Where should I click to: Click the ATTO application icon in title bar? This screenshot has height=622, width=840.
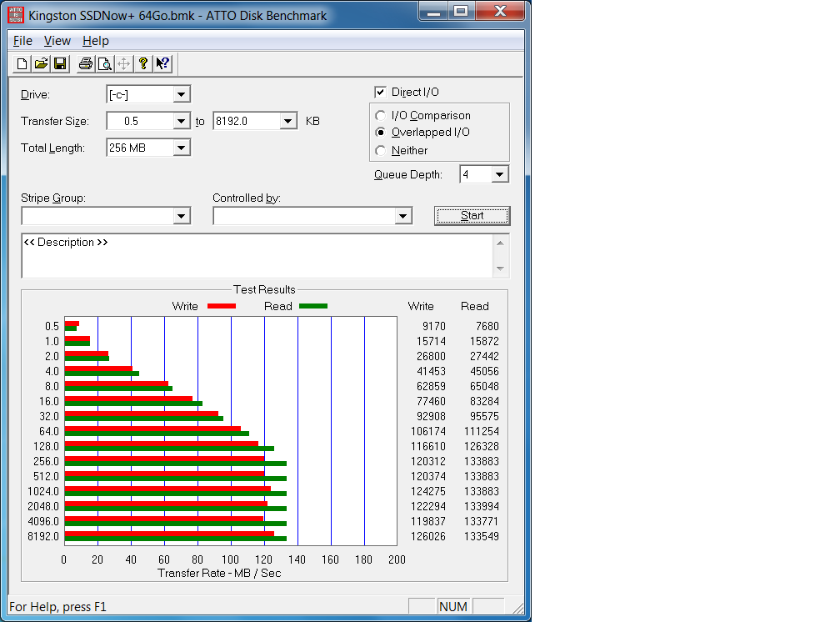click(16, 15)
